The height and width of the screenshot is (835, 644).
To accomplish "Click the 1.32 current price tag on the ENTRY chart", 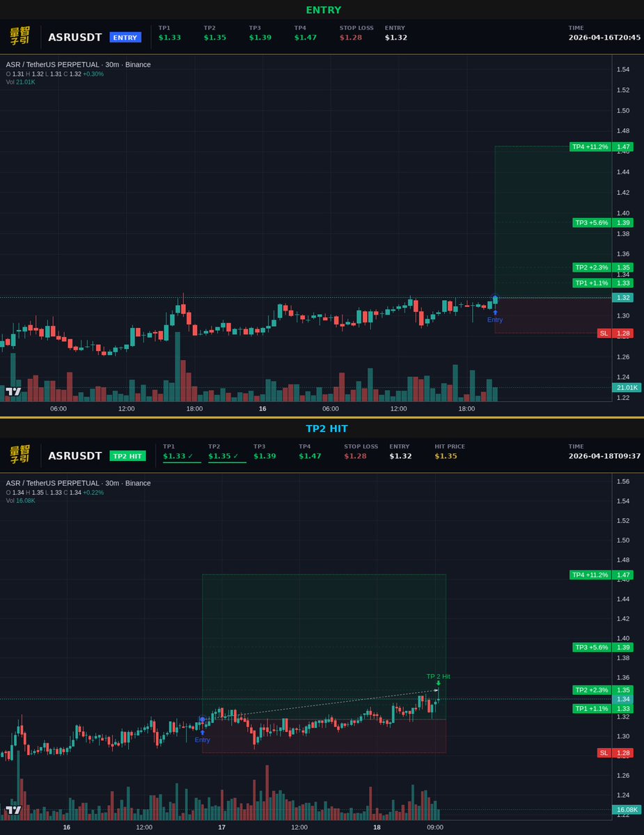I will 622,297.
